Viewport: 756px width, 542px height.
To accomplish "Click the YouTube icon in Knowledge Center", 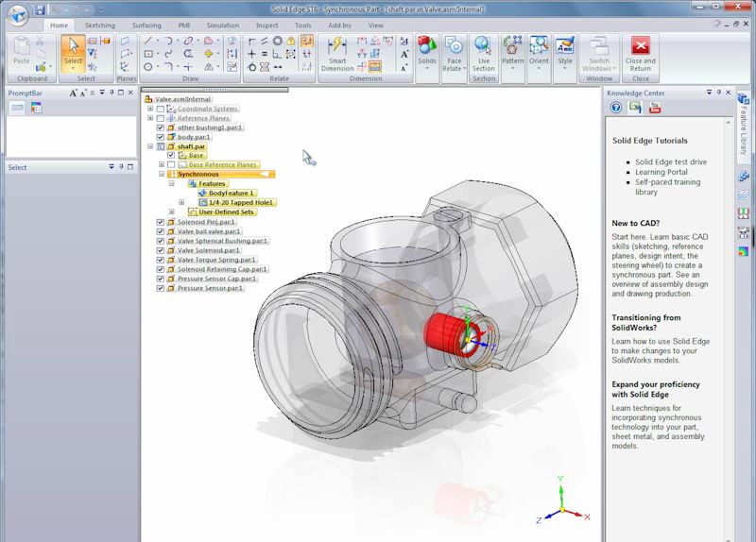I will pyautogui.click(x=655, y=108).
